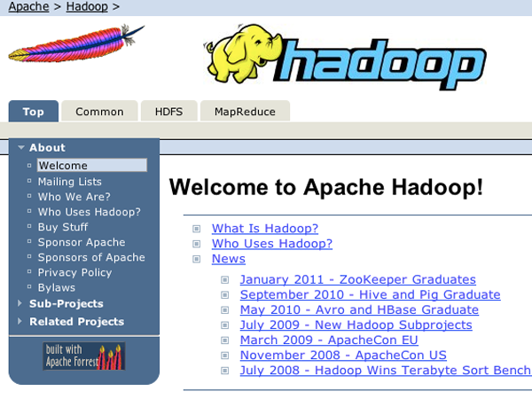532x399 pixels.
Task: Open July 2008 Hadoop Wins Terabyte Sort link
Action: tap(386, 370)
